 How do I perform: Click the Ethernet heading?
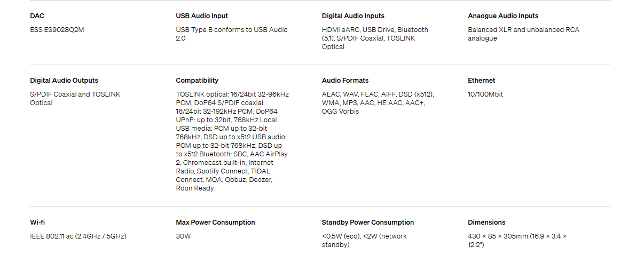coord(481,81)
